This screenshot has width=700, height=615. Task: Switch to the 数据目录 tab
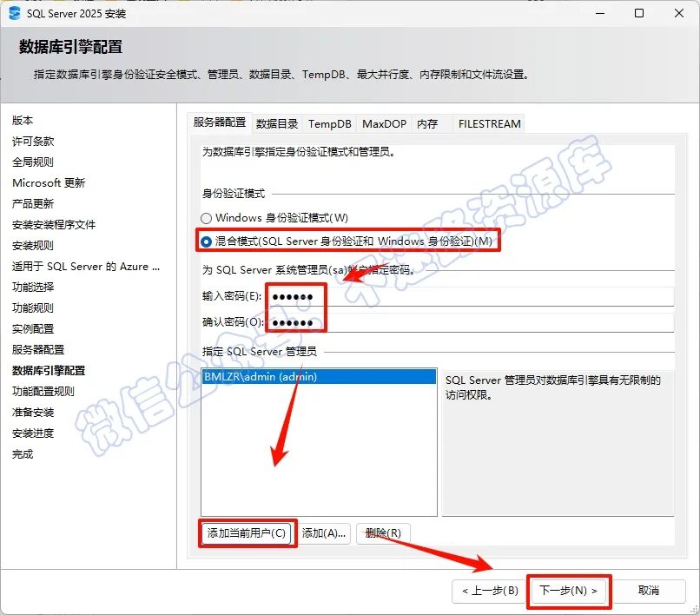277,123
